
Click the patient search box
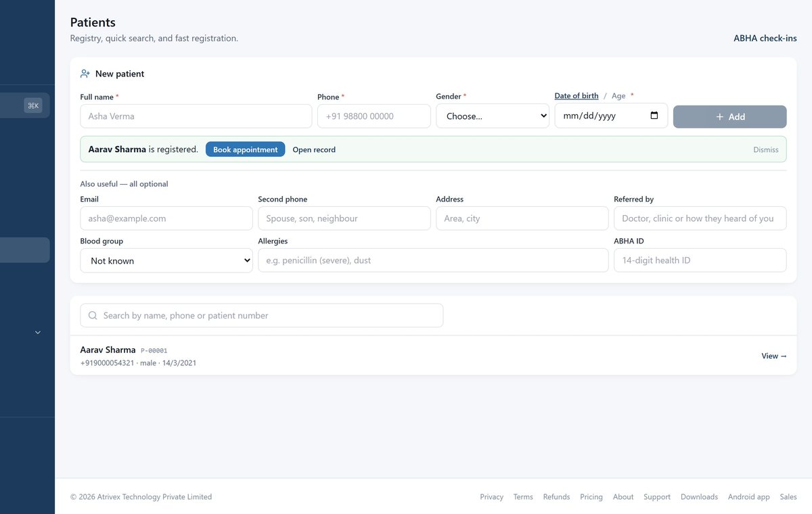(x=262, y=315)
